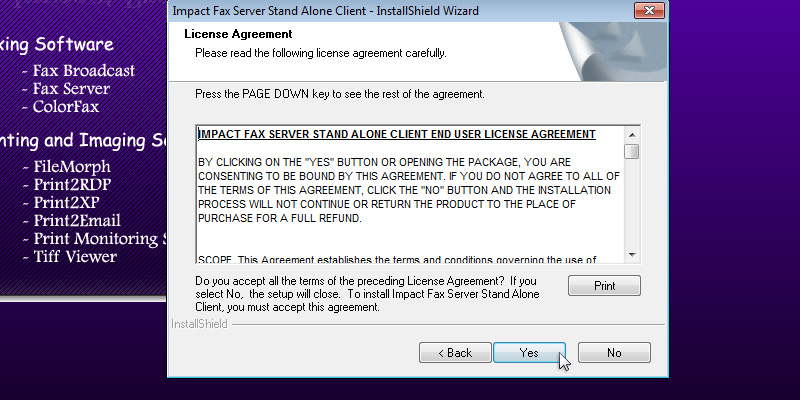
Task: Print the license agreement
Action: tap(604, 285)
